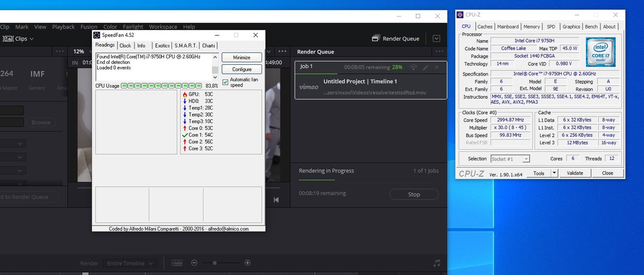Switch to SpeedFan Clock tab
This screenshot has height=275, width=644.
[125, 45]
